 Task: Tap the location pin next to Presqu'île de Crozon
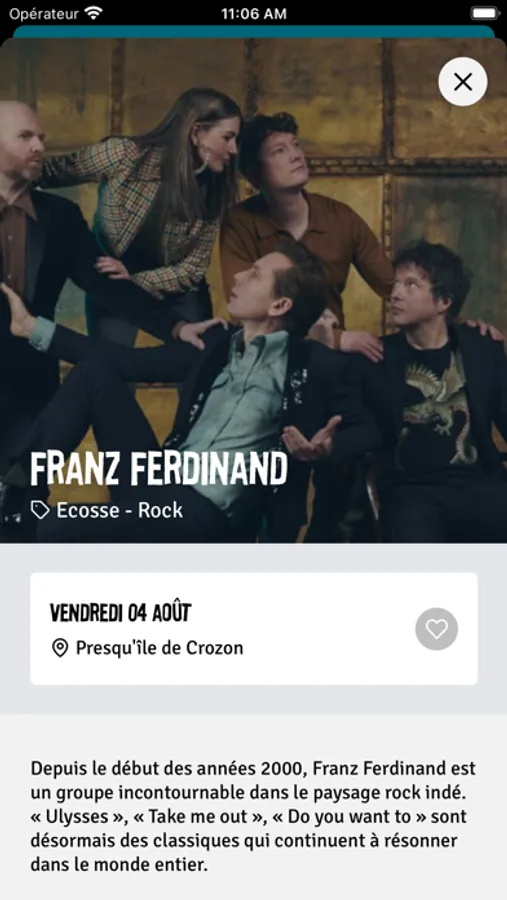coord(60,649)
